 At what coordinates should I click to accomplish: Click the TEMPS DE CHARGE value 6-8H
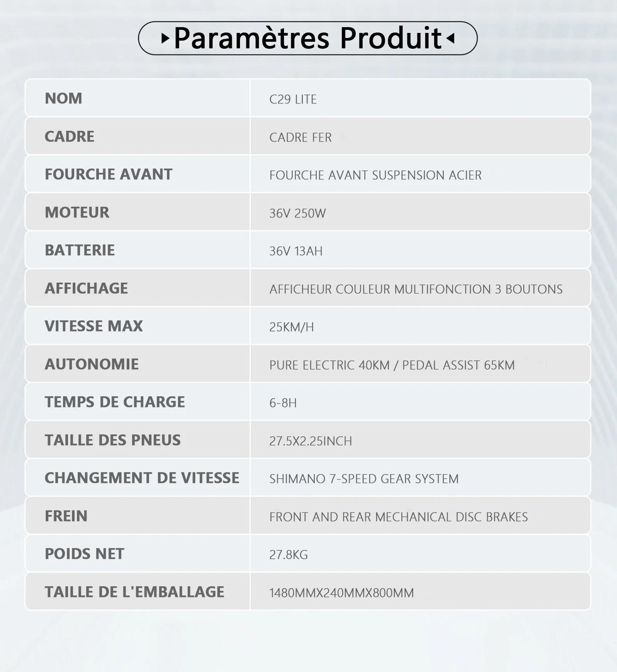coord(283,403)
